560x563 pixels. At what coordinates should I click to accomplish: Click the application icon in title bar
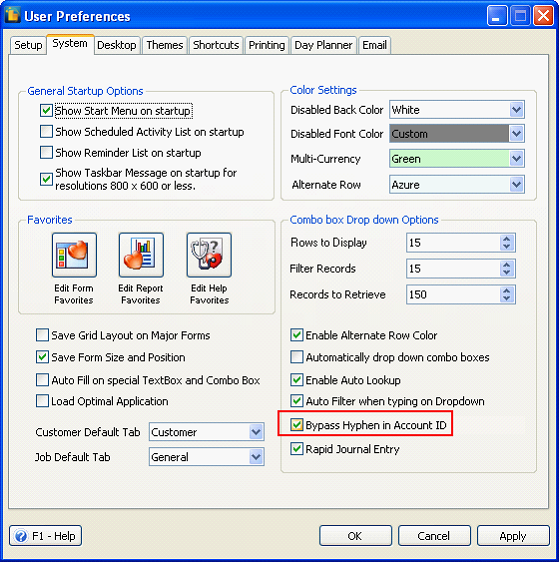12,15
